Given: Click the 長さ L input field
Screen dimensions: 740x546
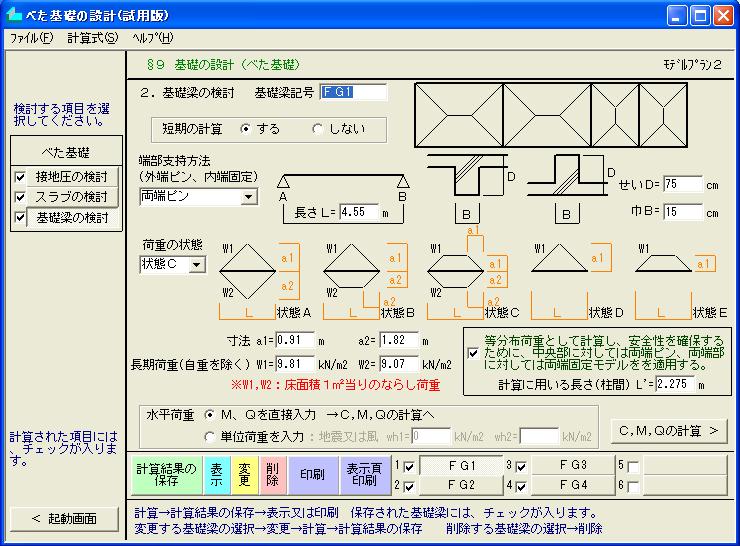Looking at the screenshot, I should (x=358, y=212).
